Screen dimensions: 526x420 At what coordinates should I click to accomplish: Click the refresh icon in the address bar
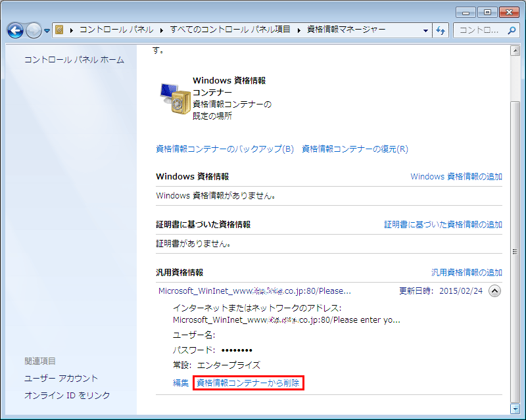(x=441, y=30)
